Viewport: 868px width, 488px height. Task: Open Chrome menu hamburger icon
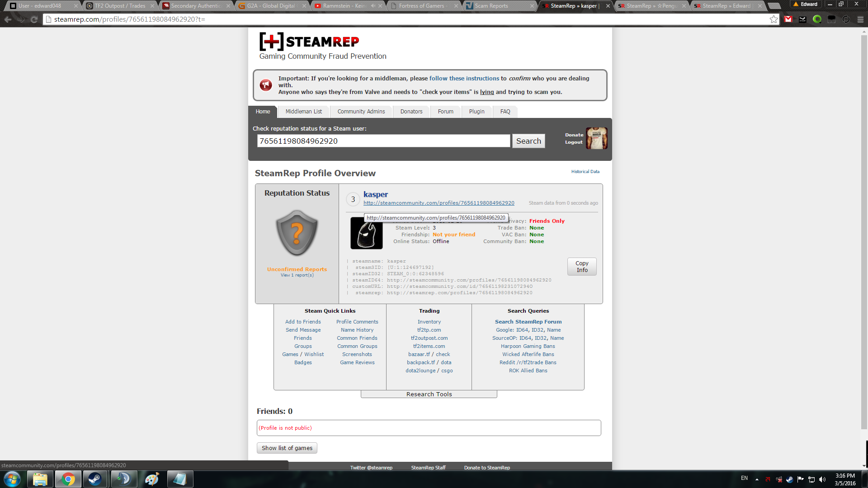coord(860,19)
